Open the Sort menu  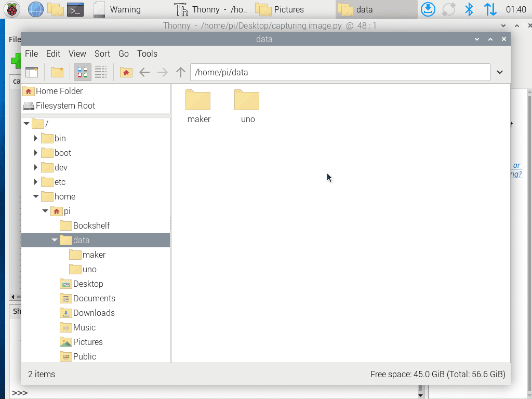click(102, 54)
